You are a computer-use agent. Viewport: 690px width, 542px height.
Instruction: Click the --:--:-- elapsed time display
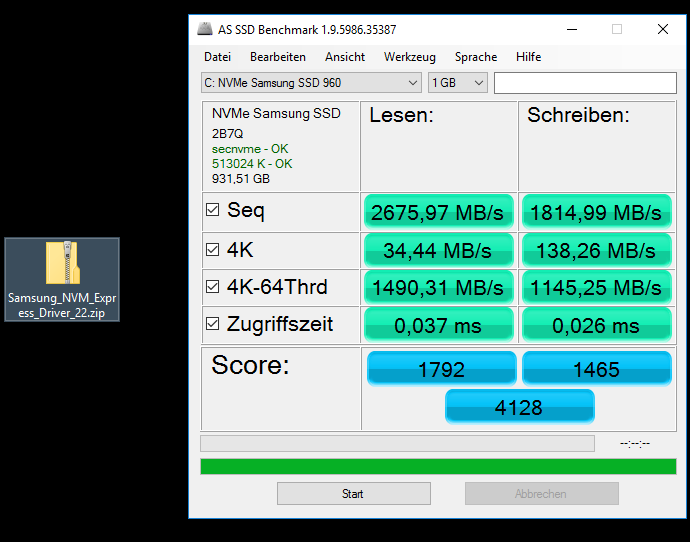click(x=635, y=443)
